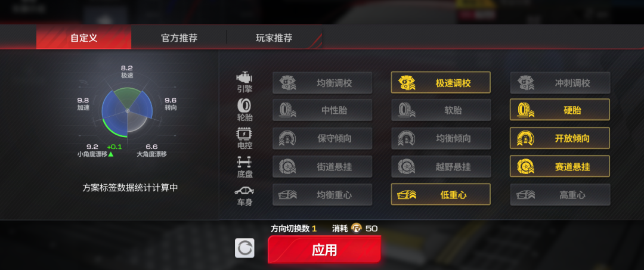Select the 保守倾向 electronic control option
644x270 pixels.
323,138
